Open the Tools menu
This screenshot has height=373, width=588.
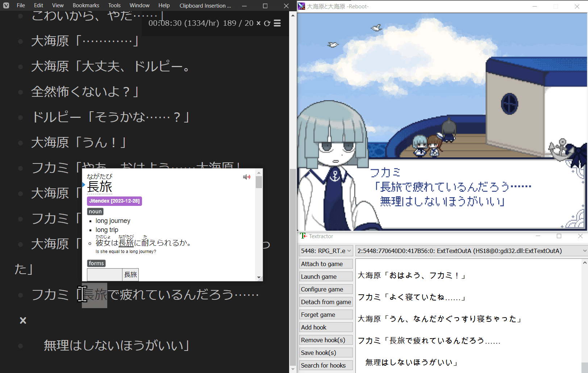(114, 5)
